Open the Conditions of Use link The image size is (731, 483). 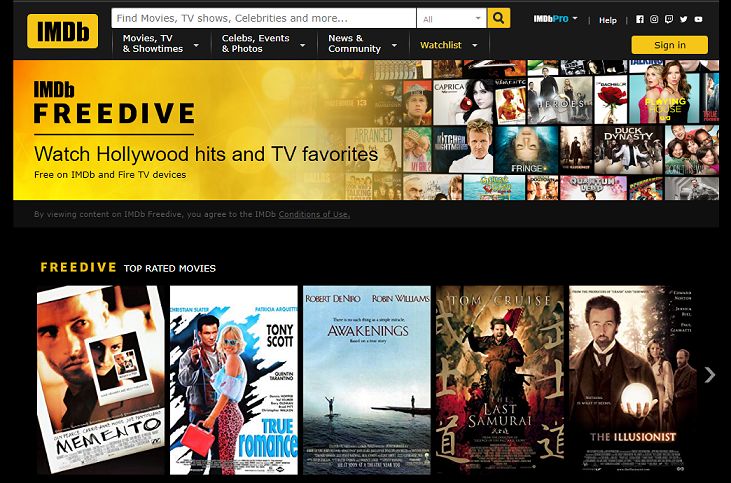314,214
